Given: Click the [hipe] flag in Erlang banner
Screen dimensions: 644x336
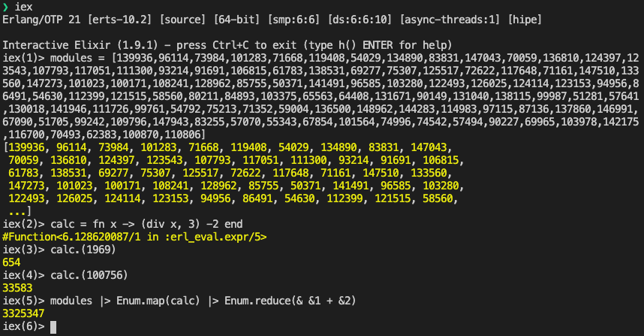Looking at the screenshot, I should [x=525, y=20].
